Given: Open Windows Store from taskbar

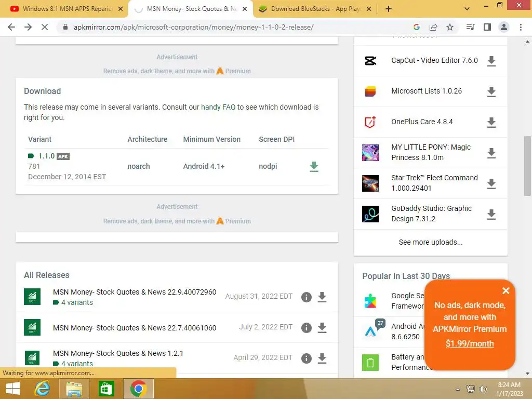Looking at the screenshot, I should [106, 389].
